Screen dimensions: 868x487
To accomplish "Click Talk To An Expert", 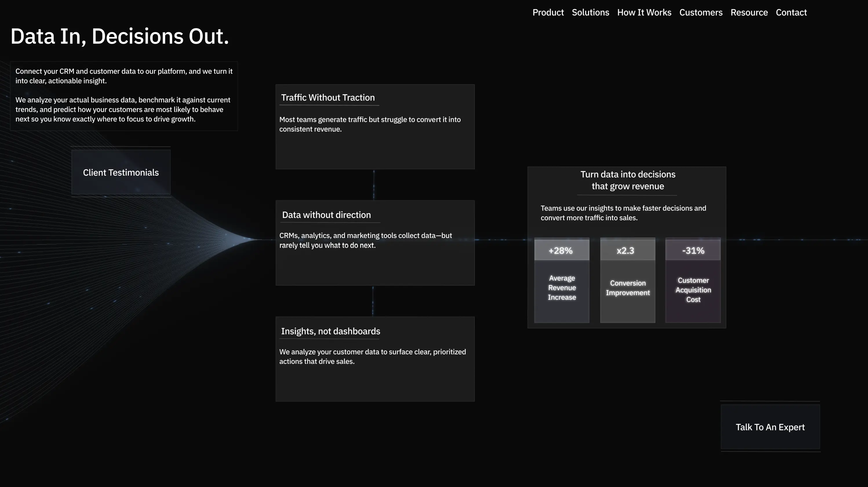I will click(x=770, y=427).
